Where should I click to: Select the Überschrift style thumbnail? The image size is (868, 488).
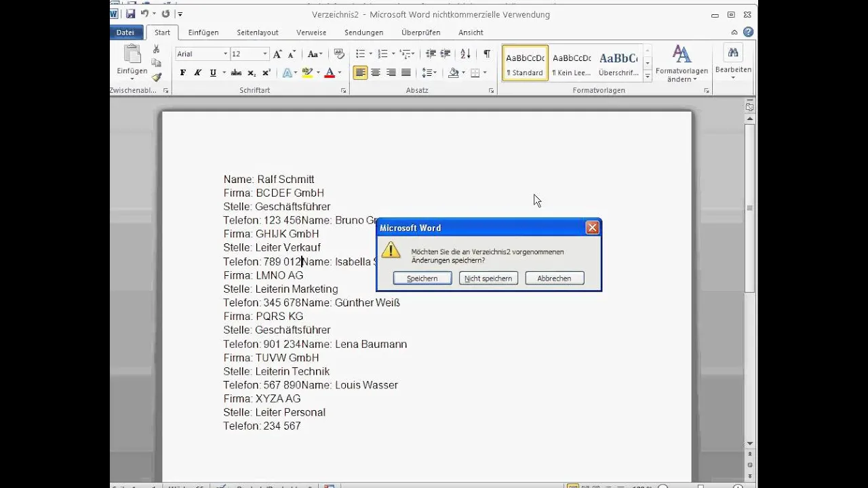tap(618, 64)
